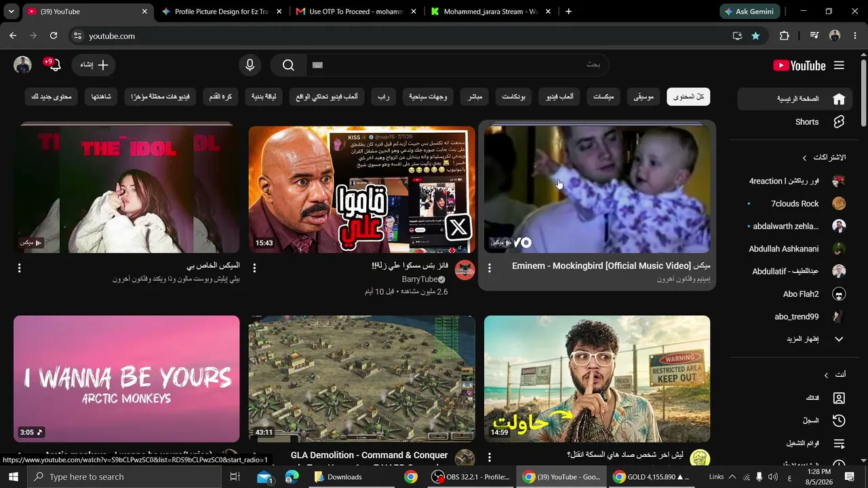Open more options for the BarryTube video
The height and width of the screenshot is (488, 868).
pos(254,268)
